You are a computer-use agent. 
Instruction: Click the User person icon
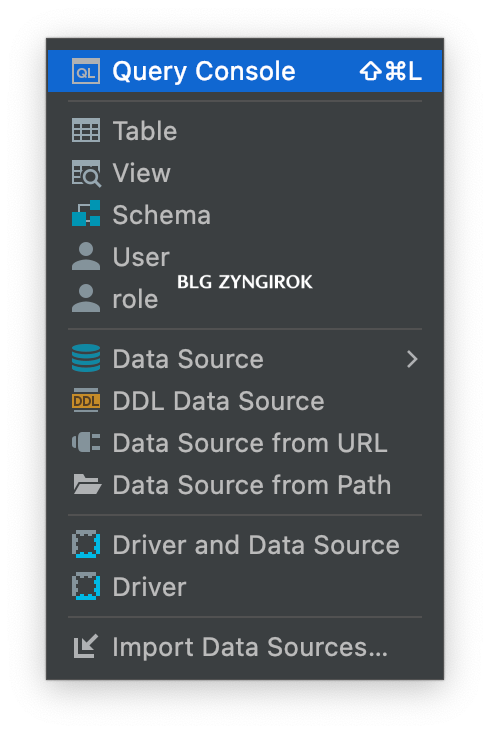click(86, 256)
